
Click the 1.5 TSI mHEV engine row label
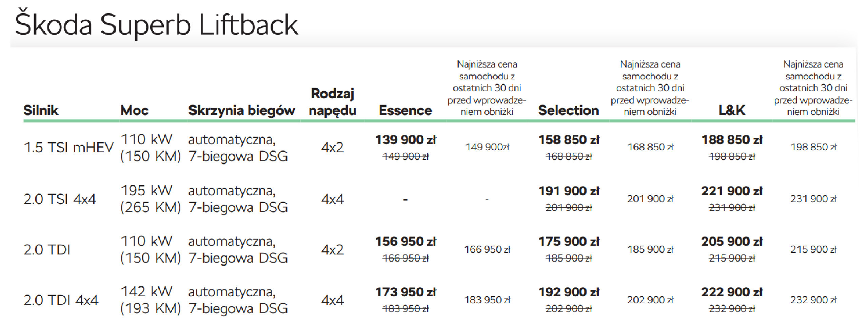pos(68,148)
